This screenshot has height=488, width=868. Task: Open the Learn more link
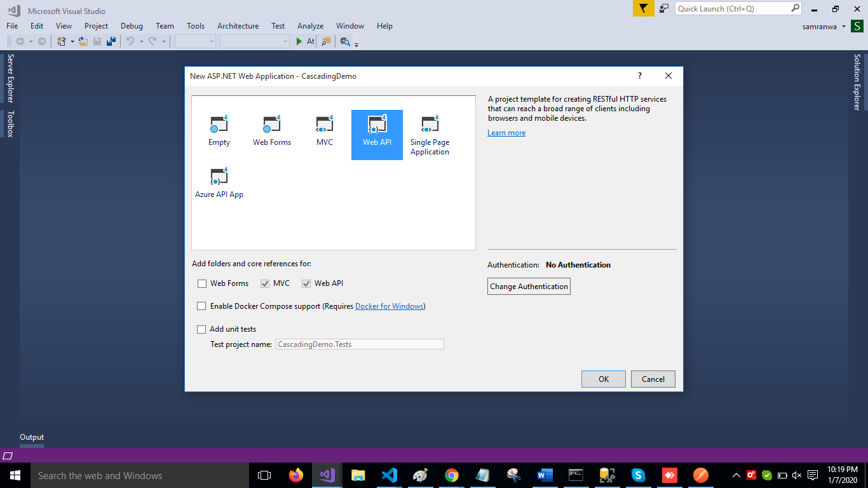coord(506,133)
